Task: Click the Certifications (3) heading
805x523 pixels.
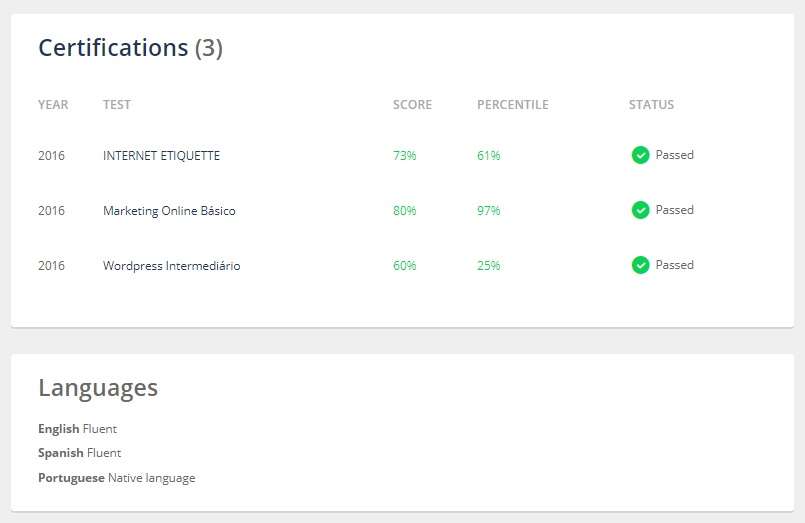Action: [x=130, y=48]
